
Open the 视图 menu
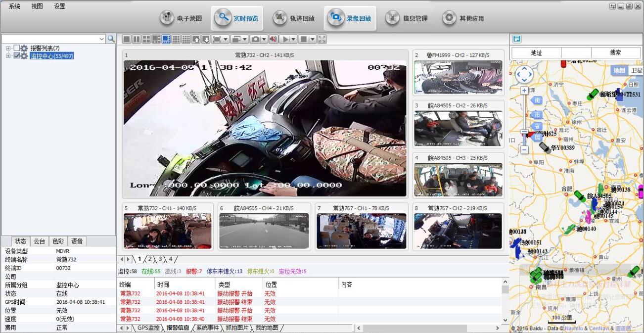pyautogui.click(x=37, y=6)
